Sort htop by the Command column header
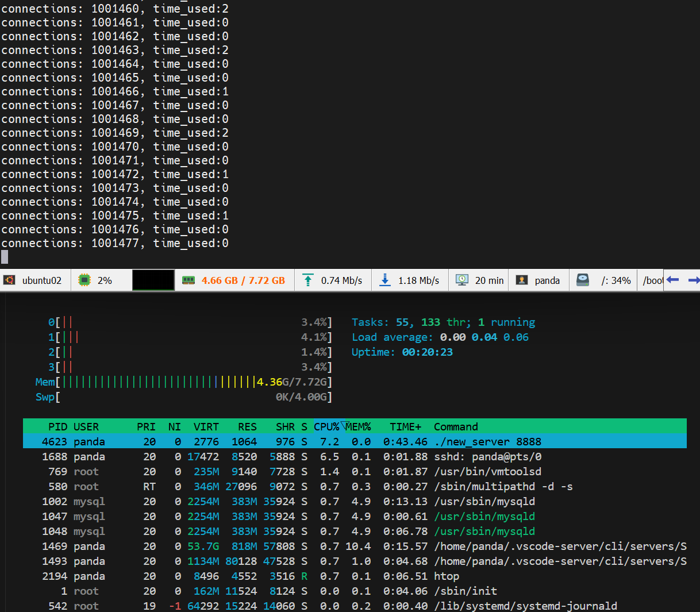 [x=456, y=426]
